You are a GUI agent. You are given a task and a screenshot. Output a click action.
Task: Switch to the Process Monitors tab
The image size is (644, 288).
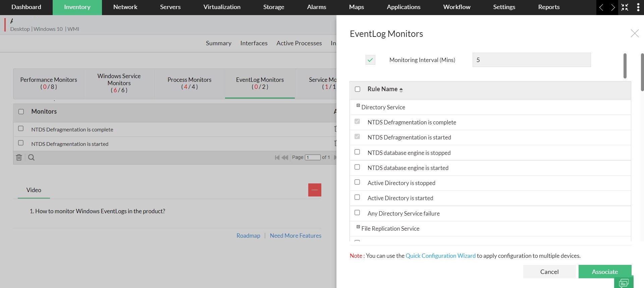[190, 83]
